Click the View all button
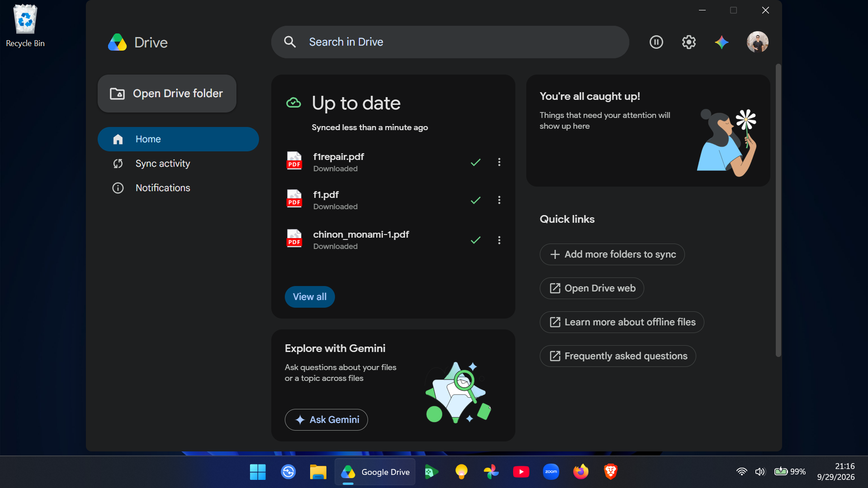Viewport: 868px width, 488px height. [x=310, y=297]
